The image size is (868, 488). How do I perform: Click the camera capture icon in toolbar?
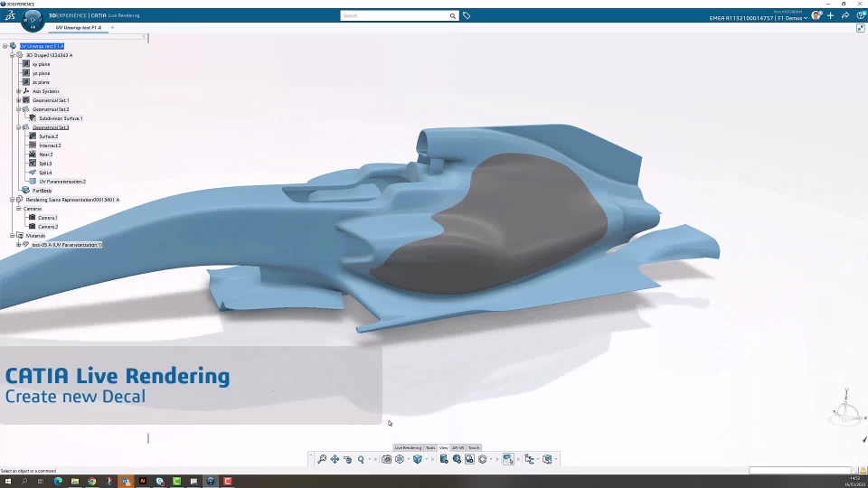tap(386, 459)
